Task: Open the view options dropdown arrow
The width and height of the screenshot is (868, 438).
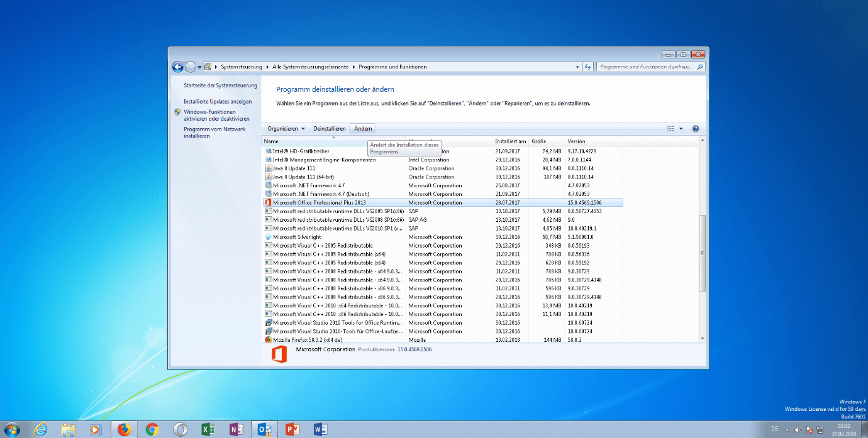Action: (681, 128)
